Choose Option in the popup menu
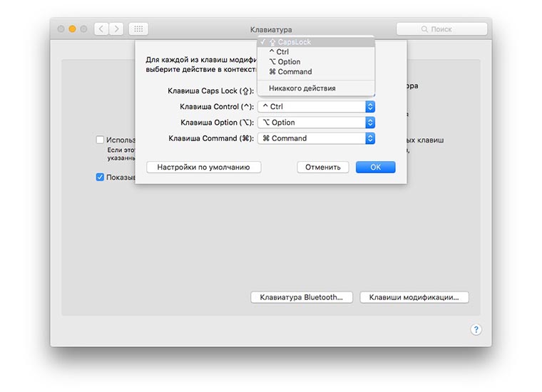The height and width of the screenshot is (392, 542). pyautogui.click(x=316, y=62)
